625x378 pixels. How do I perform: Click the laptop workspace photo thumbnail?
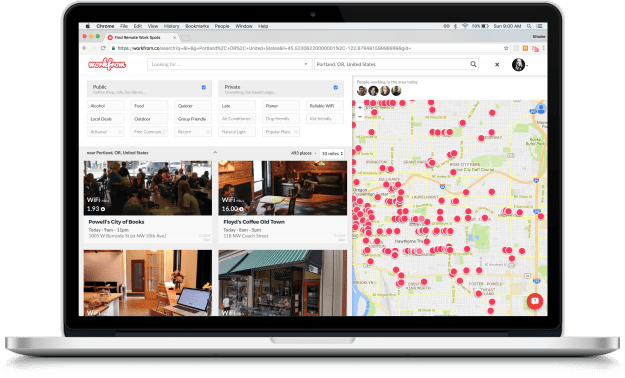(148, 283)
